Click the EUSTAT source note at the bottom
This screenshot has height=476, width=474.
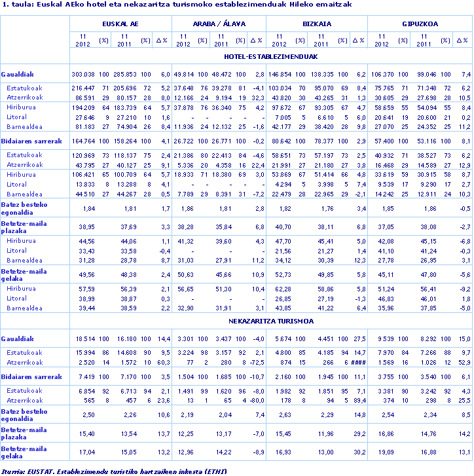[108, 470]
